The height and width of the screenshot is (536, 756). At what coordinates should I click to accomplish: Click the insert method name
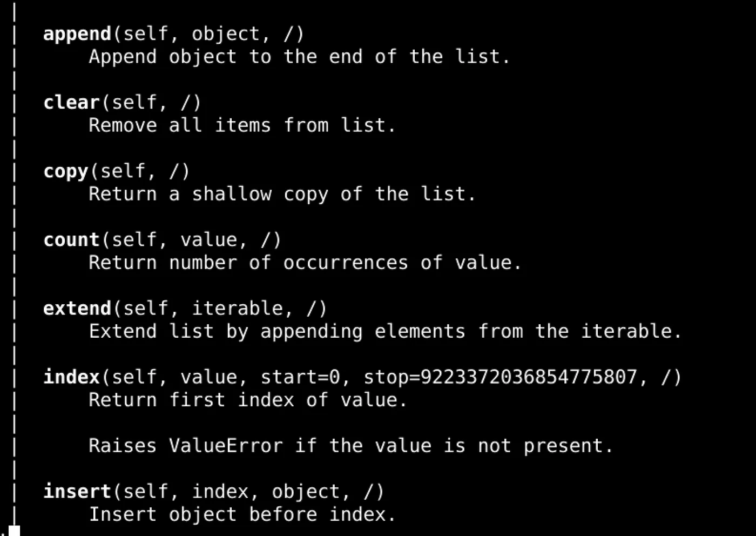[77, 492]
